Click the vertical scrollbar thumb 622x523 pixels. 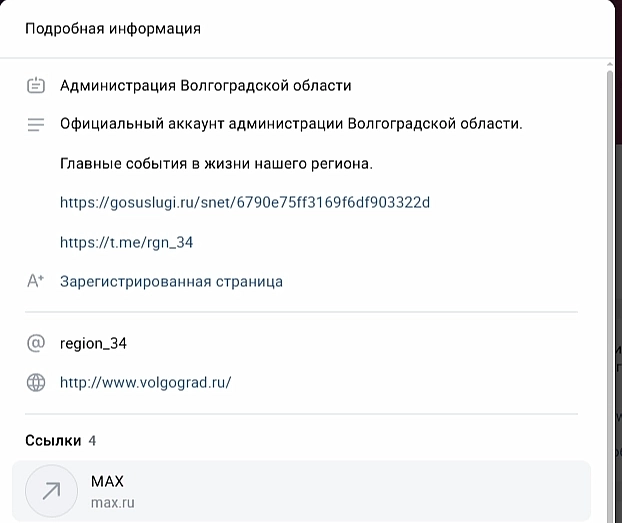(x=610, y=298)
